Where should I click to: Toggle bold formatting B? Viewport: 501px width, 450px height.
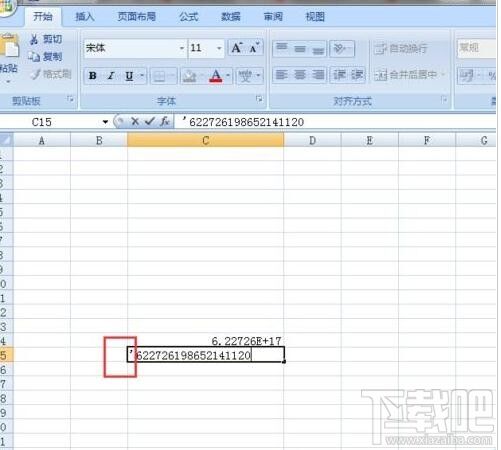[x=93, y=76]
